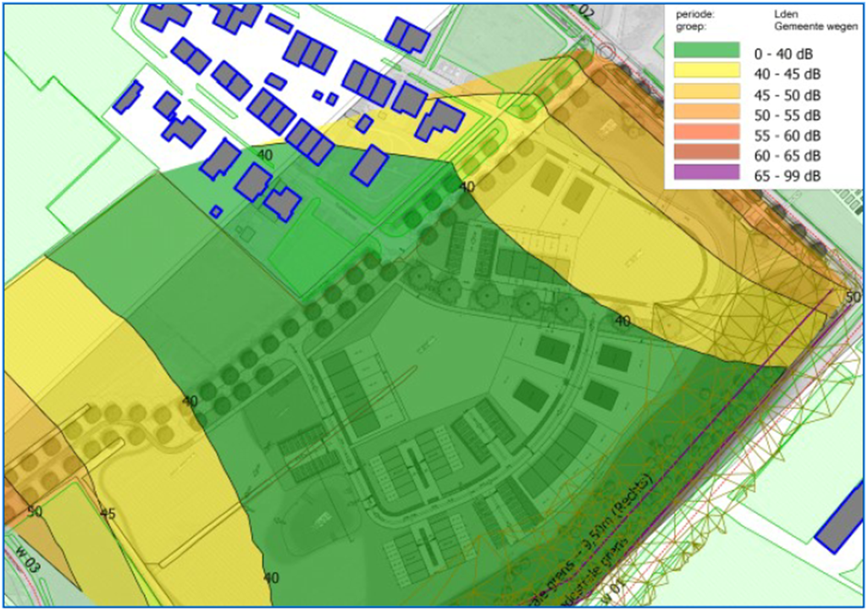Click the 55 - 60 dB legend swatch

(x=706, y=134)
